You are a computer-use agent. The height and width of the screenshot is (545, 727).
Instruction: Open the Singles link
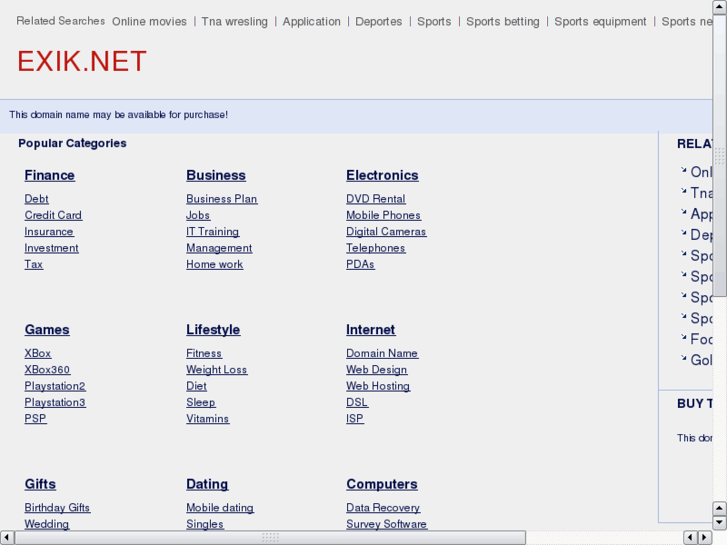tap(205, 524)
